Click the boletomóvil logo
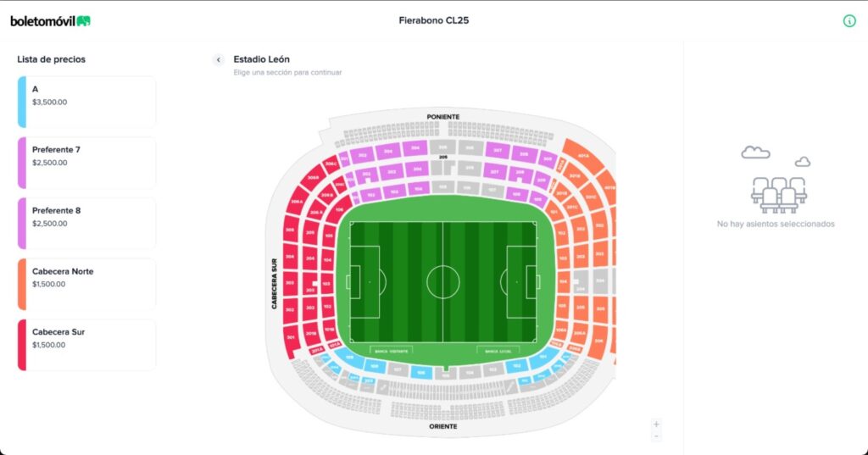 (50, 20)
